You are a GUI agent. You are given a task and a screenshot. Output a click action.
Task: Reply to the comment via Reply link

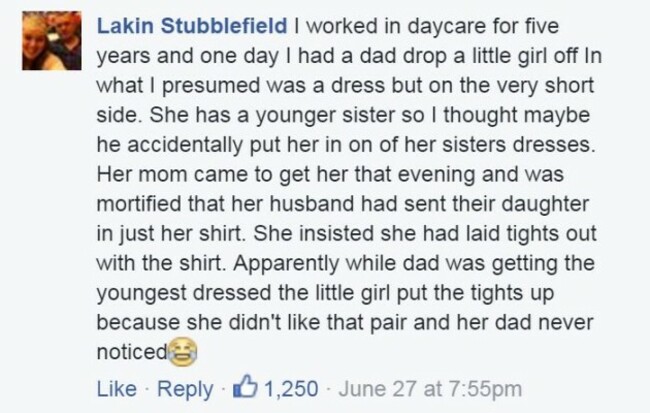coord(185,390)
